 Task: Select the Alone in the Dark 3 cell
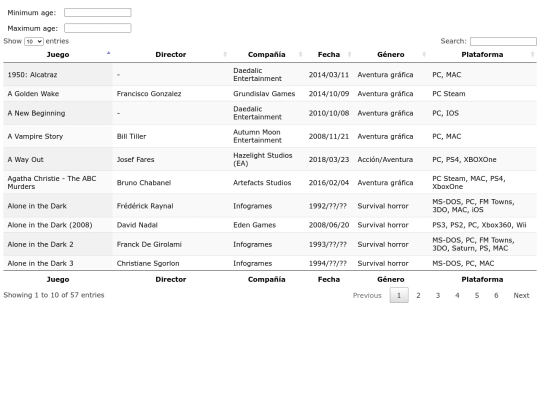pos(58,263)
